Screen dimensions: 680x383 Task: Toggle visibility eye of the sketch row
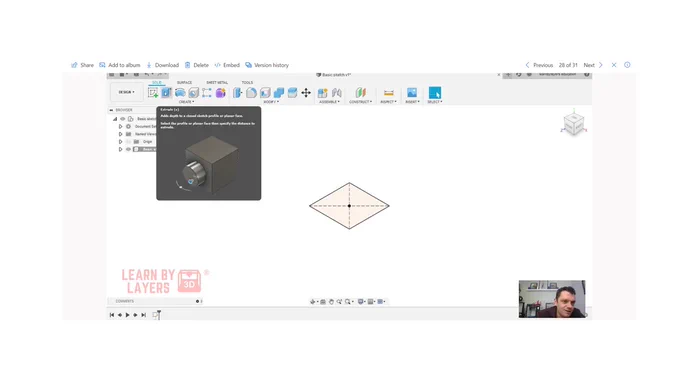[x=128, y=149]
